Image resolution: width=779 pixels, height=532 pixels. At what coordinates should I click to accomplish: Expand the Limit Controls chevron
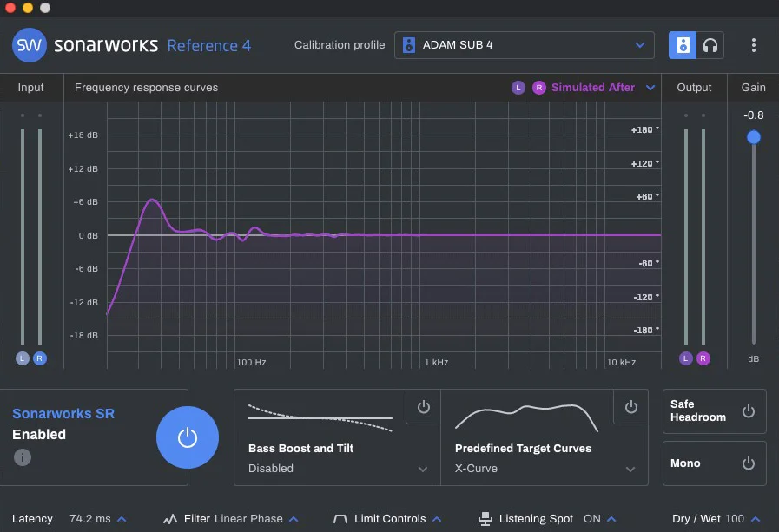coord(437,519)
